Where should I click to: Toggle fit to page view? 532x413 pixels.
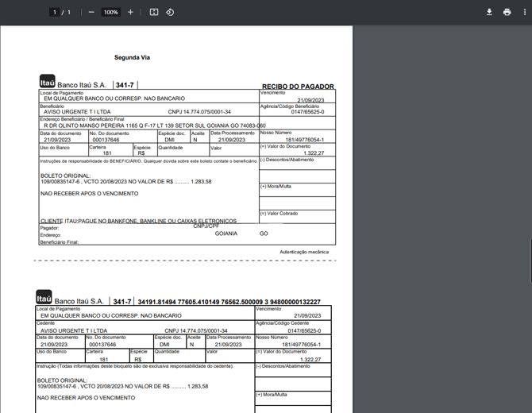154,12
